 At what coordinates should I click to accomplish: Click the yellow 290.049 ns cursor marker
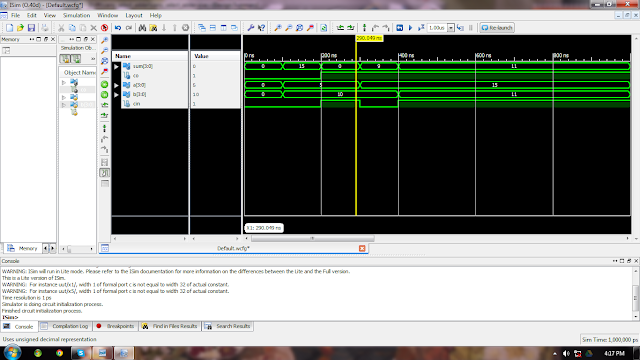tap(369, 38)
